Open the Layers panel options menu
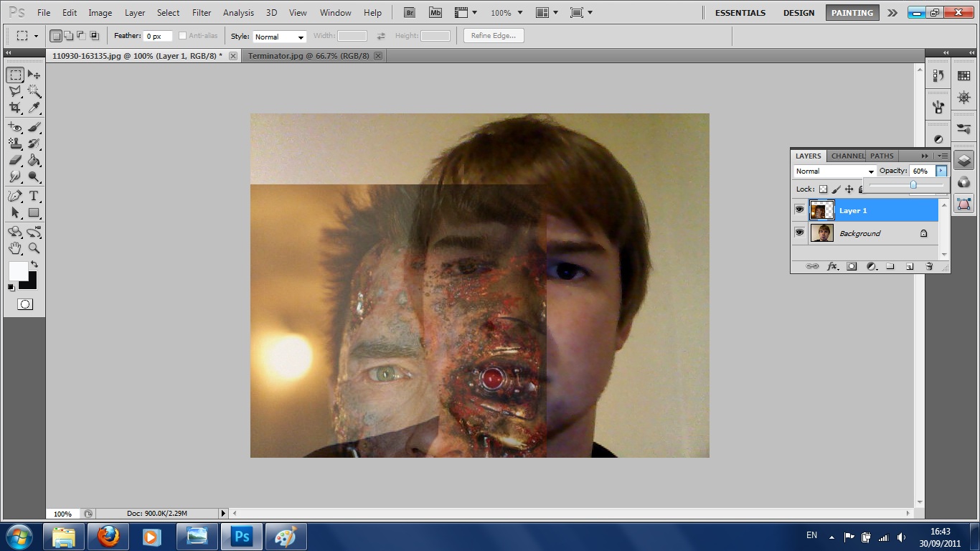Viewport: 980px width, 551px height. (x=943, y=156)
